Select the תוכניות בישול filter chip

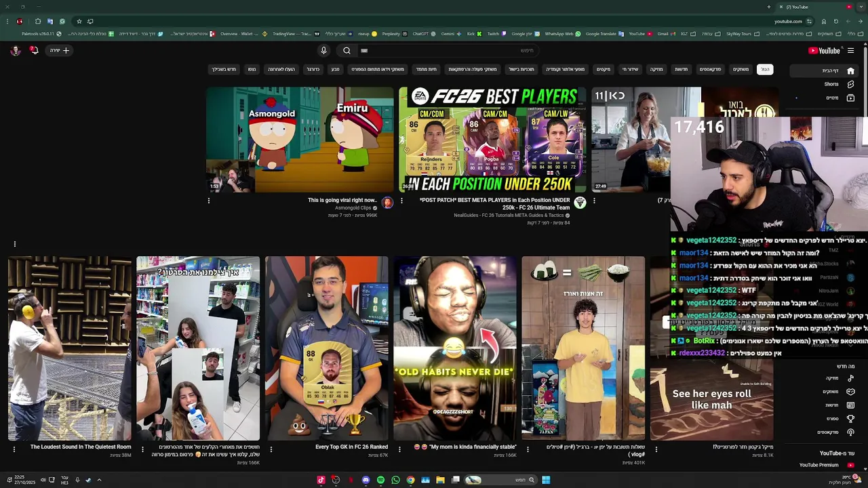point(521,69)
